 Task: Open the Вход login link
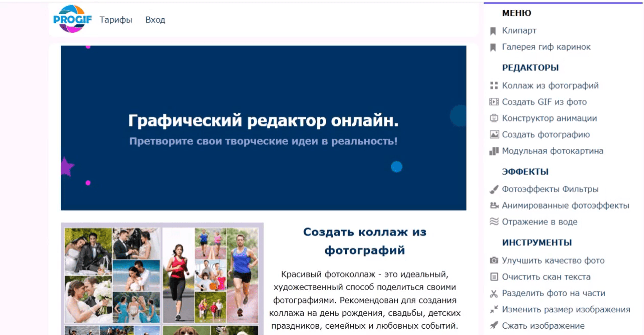[x=155, y=20]
